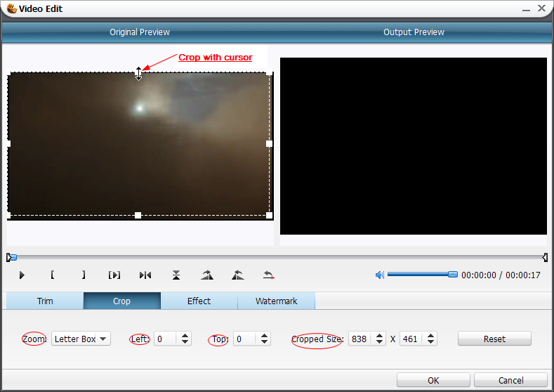554x392 pixels.
Task: Click the Top value input field
Action: [244, 339]
